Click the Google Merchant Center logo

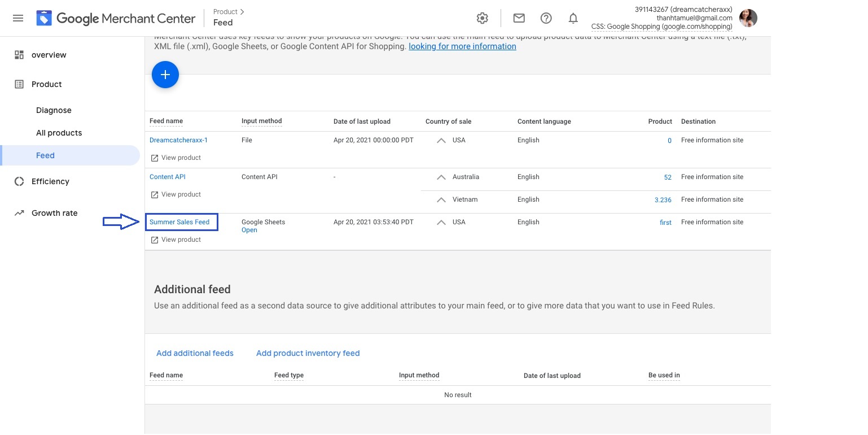coord(116,18)
